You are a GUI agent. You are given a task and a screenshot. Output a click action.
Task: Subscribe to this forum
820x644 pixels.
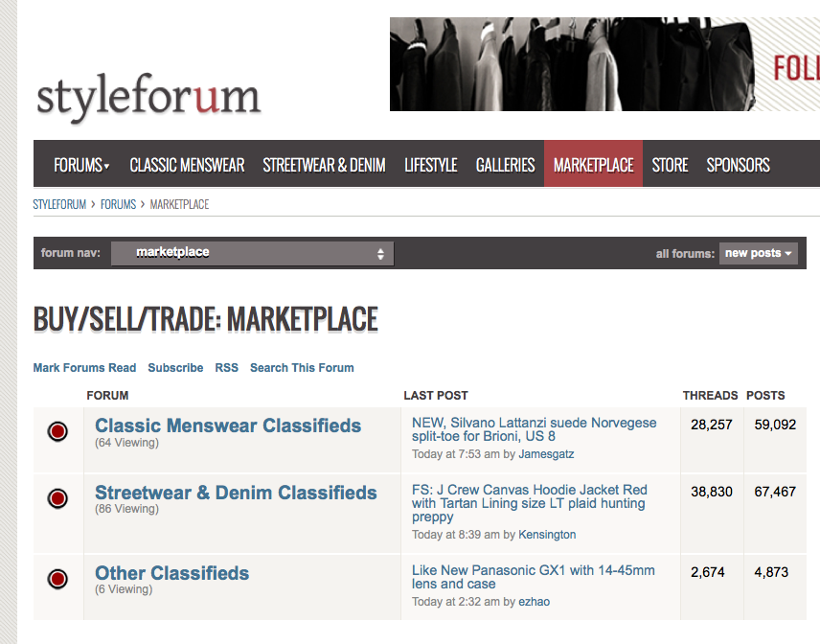(175, 368)
